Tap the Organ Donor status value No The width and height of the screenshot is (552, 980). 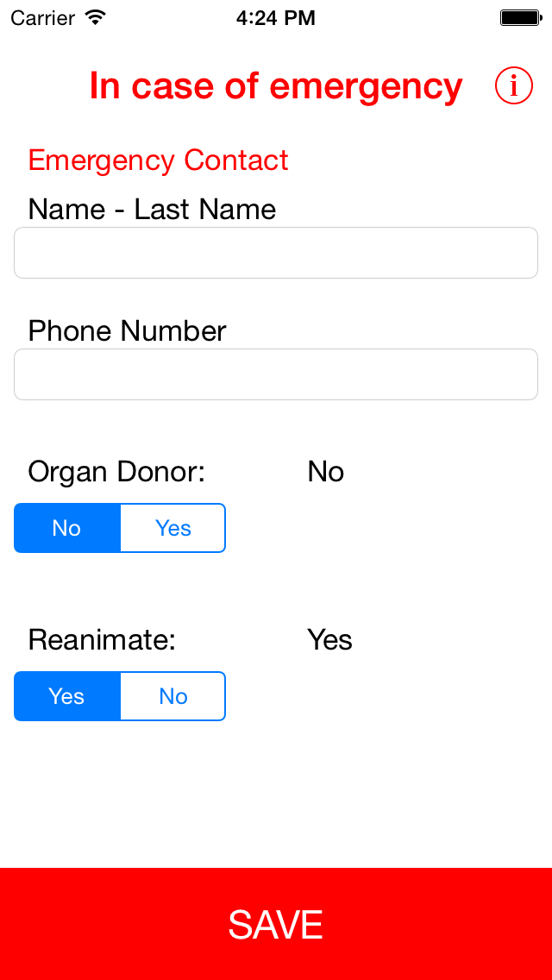tap(326, 473)
